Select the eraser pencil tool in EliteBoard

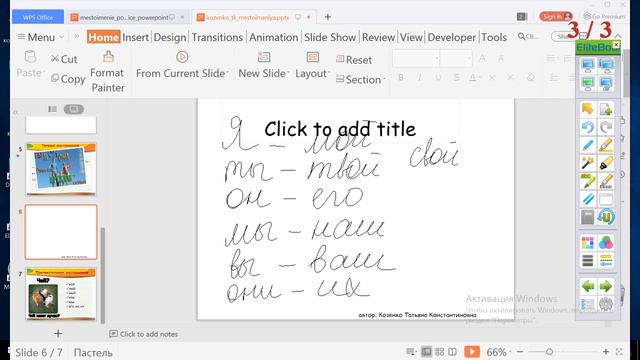(x=606, y=181)
